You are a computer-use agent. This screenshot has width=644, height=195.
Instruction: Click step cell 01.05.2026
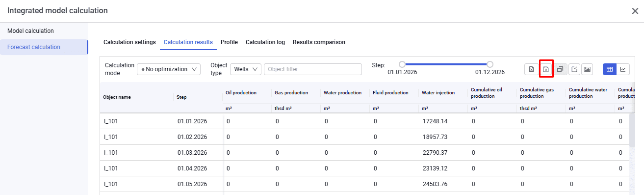(x=192, y=184)
